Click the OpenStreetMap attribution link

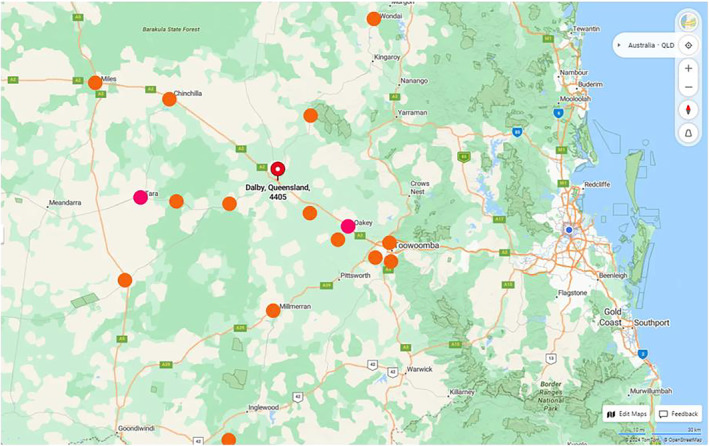pos(684,440)
